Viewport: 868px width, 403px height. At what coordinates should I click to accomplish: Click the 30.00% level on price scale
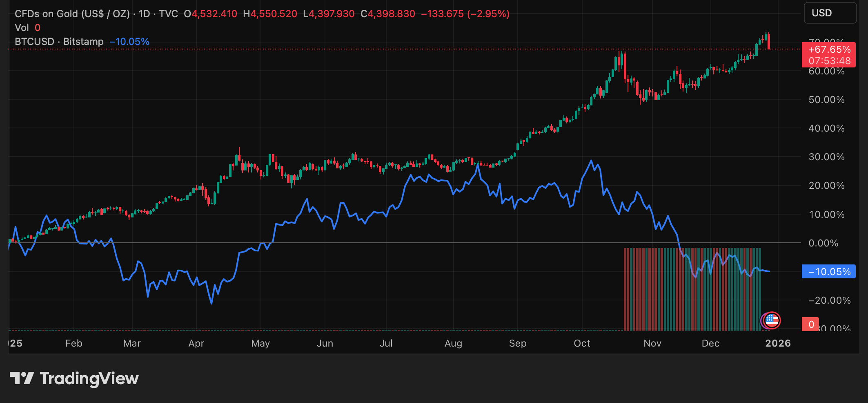pyautogui.click(x=826, y=157)
